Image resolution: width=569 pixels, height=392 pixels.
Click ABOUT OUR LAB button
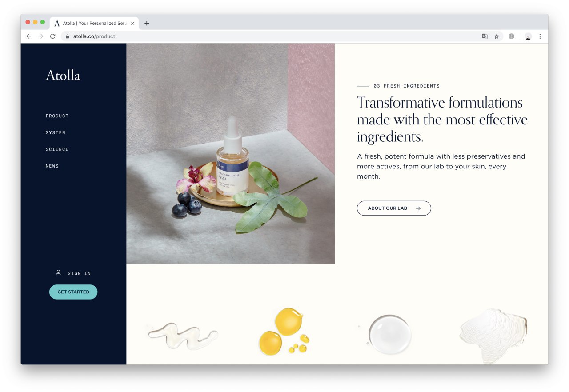click(x=394, y=208)
